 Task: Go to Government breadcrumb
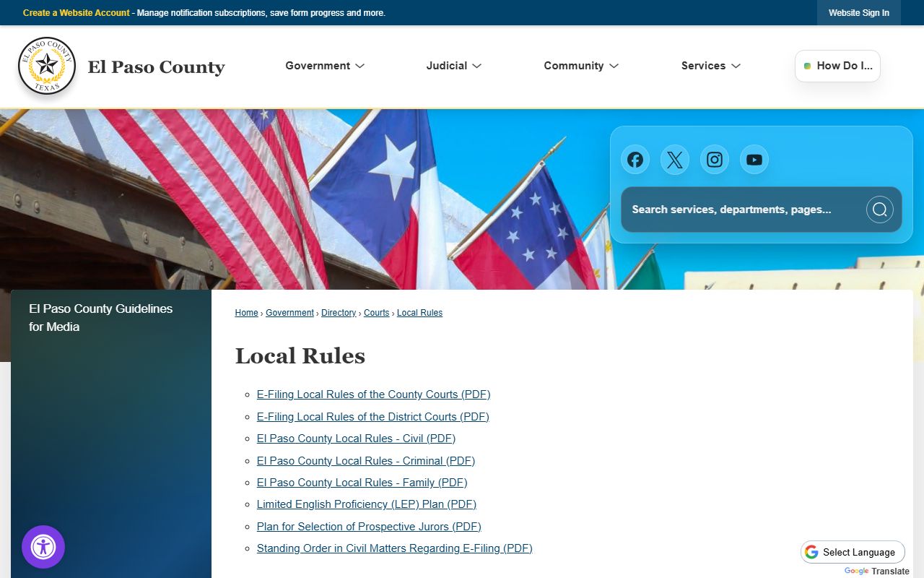pyautogui.click(x=289, y=313)
